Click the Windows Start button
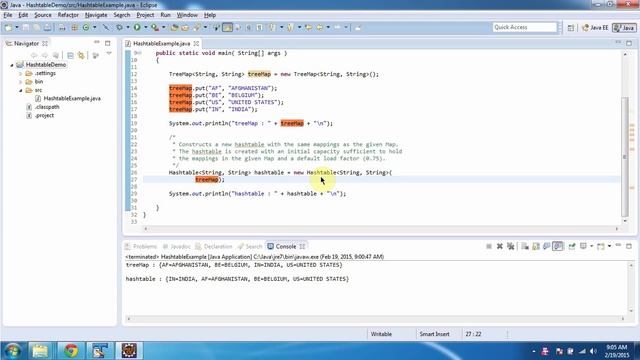Image resolution: width=640 pixels, height=360 pixels. 13,351
